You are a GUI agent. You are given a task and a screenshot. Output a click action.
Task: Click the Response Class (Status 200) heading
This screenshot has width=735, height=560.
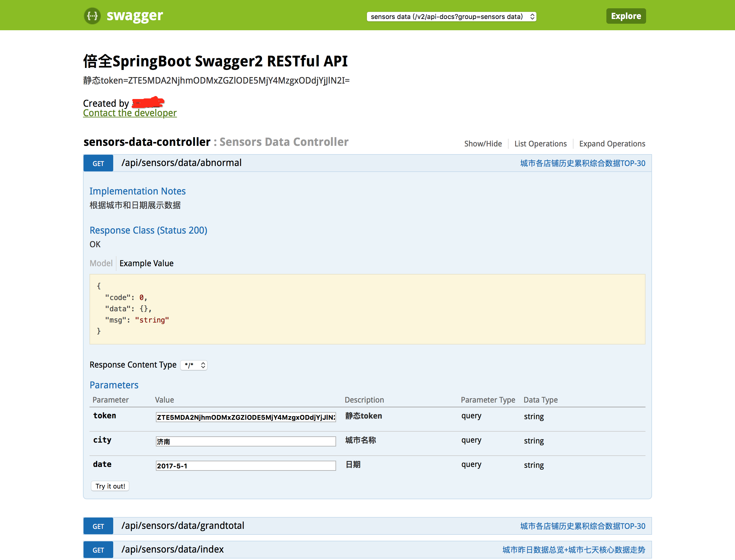point(148,230)
